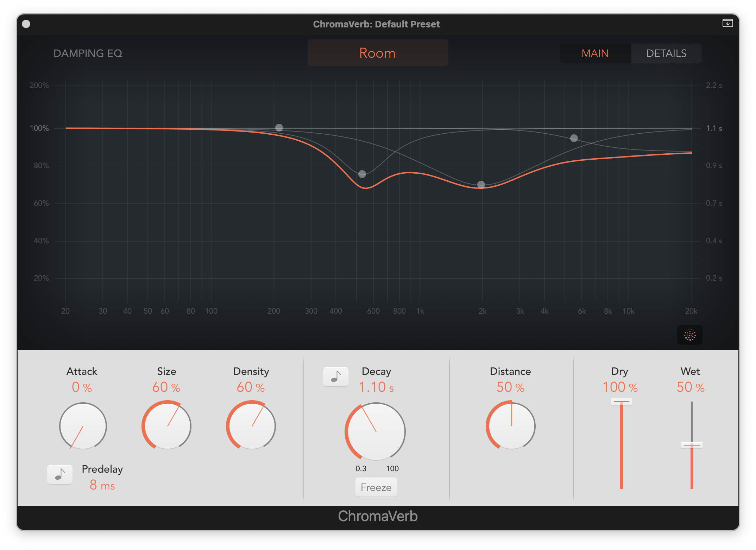Click the Attack knob
This screenshot has width=756, height=550.
(x=83, y=426)
